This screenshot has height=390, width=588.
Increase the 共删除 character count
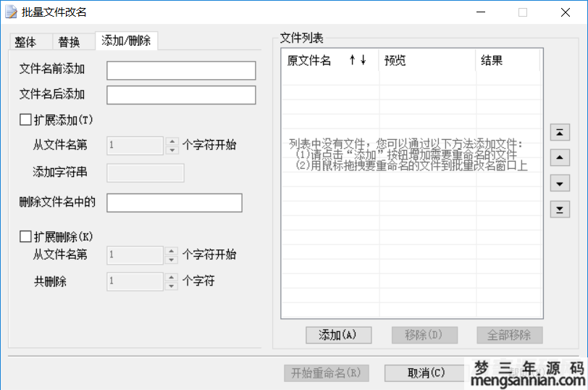pos(172,277)
